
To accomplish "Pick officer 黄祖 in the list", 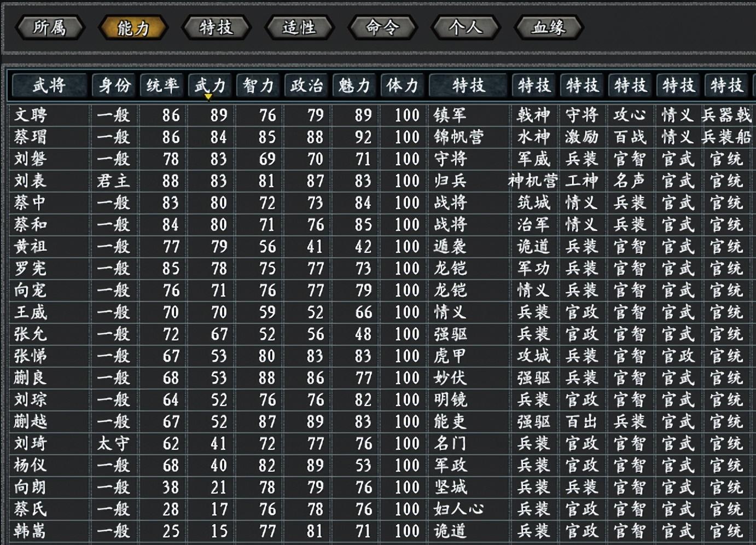I will pyautogui.click(x=31, y=247).
